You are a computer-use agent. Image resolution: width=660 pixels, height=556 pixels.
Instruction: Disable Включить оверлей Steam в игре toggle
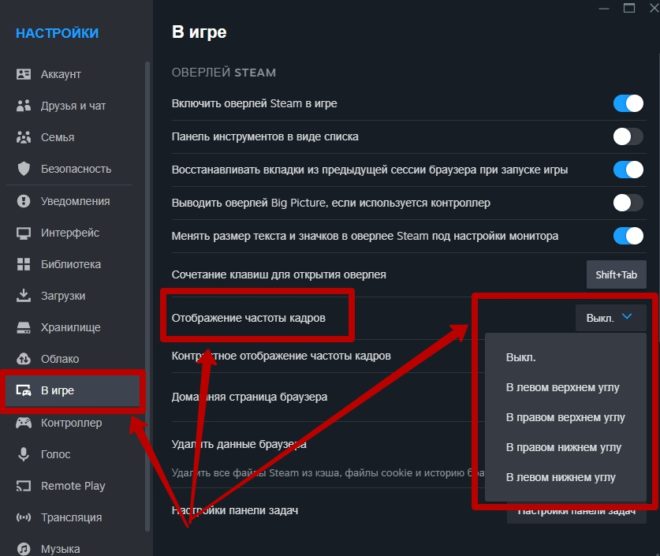coord(628,103)
